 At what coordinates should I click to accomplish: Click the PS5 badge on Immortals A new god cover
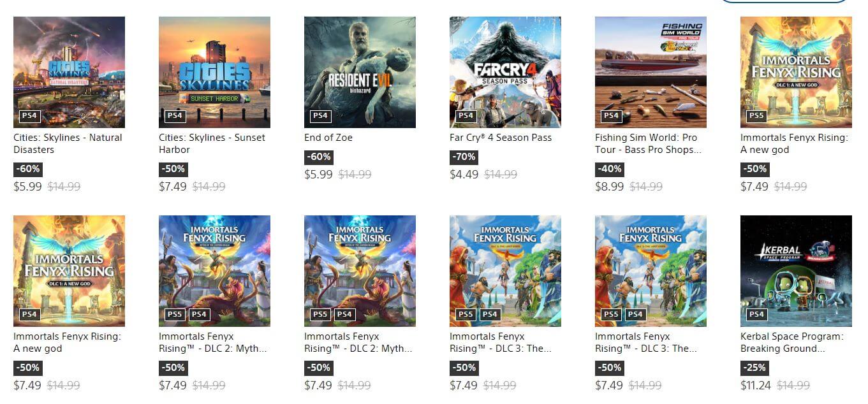[x=756, y=115]
